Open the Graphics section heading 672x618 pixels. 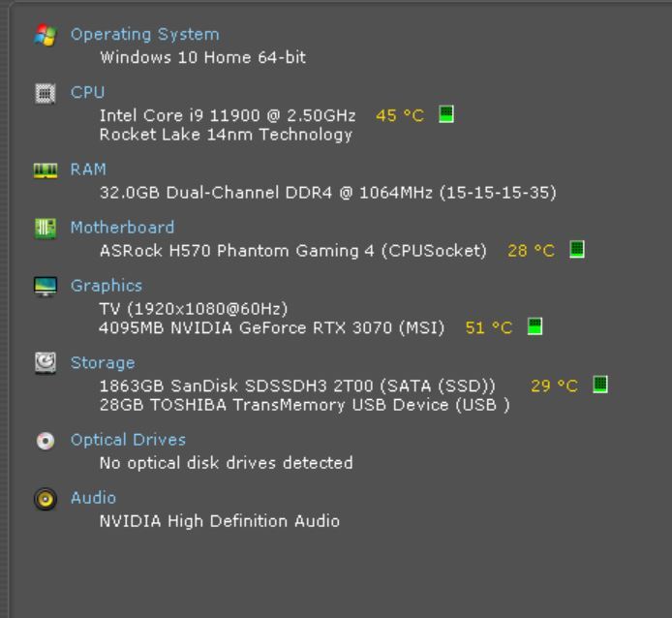point(106,286)
